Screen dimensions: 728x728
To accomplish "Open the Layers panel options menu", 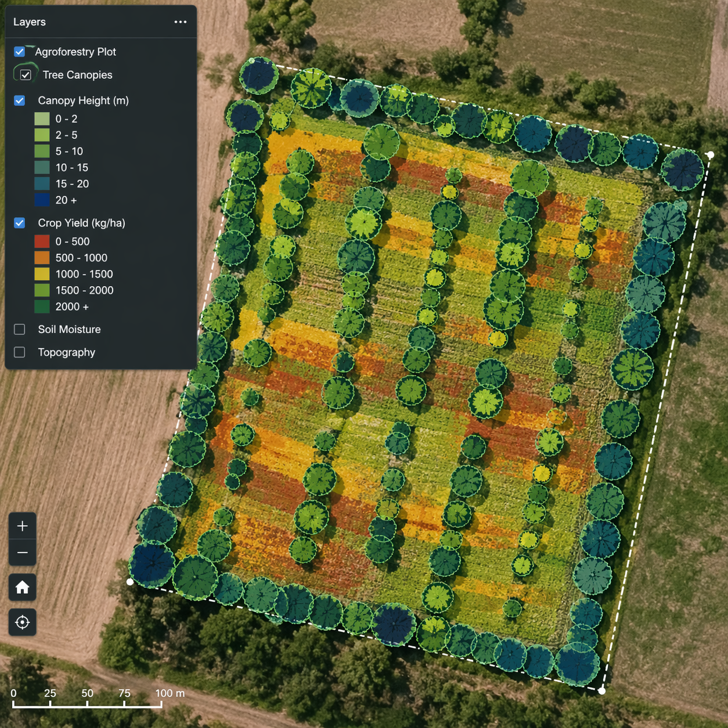I will (181, 22).
